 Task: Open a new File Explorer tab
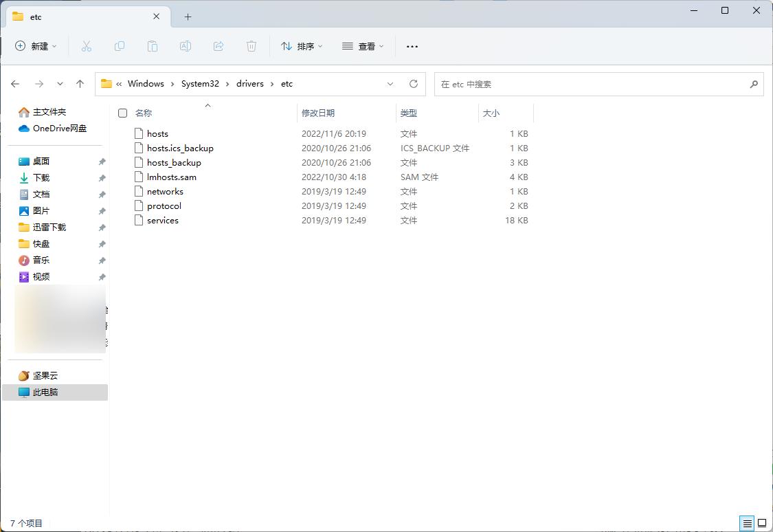coord(187,16)
